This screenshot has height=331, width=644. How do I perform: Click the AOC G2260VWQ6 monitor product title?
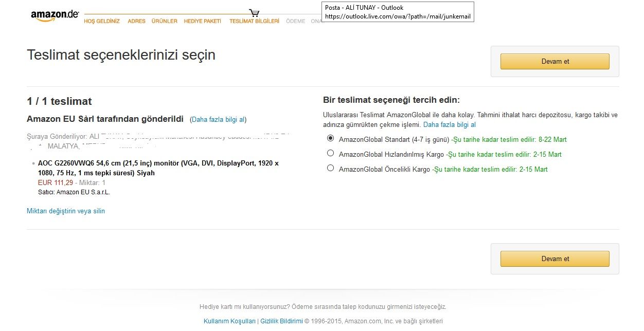(158, 168)
